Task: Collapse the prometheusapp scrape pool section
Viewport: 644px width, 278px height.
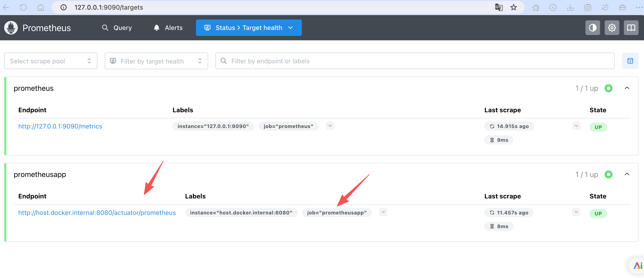Action: click(627, 174)
